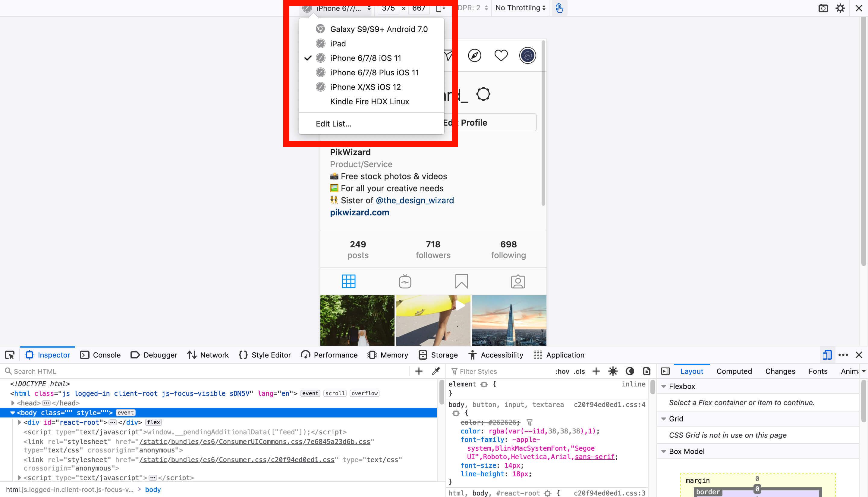Select Kindle Fire HDX Linux device
Viewport: 868px width, 497px height.
(372, 102)
